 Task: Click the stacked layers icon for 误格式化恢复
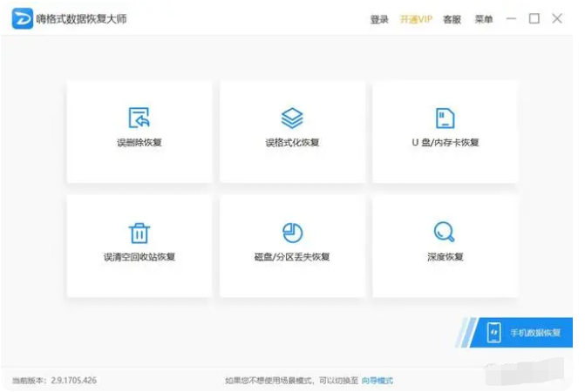pos(292,118)
